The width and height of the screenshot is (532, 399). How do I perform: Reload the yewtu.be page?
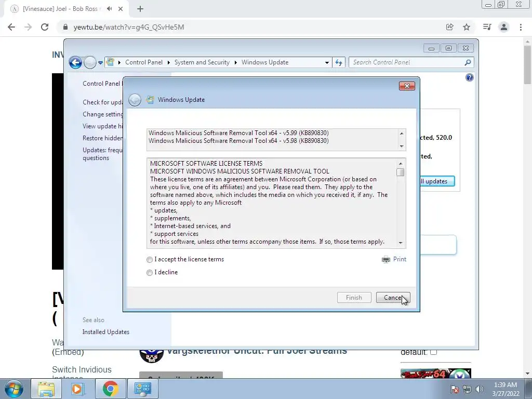pos(45,27)
